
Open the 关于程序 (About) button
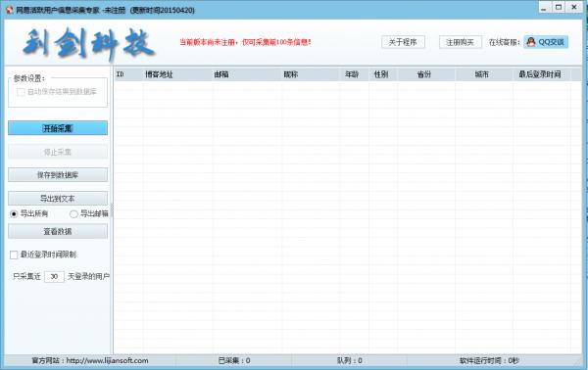coord(403,42)
